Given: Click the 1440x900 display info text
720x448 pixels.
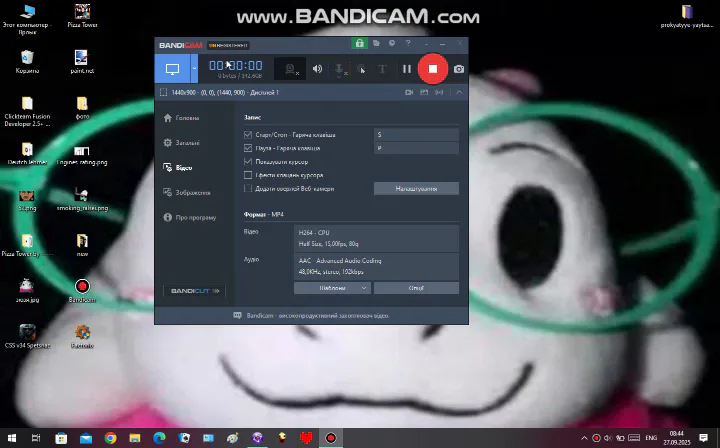Looking at the screenshot, I should coord(225,92).
